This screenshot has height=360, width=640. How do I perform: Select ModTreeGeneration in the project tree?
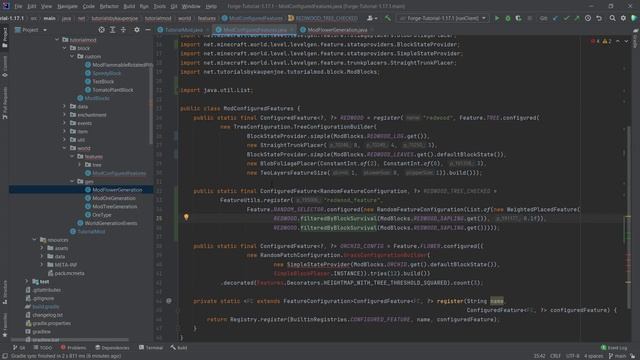(x=115, y=207)
